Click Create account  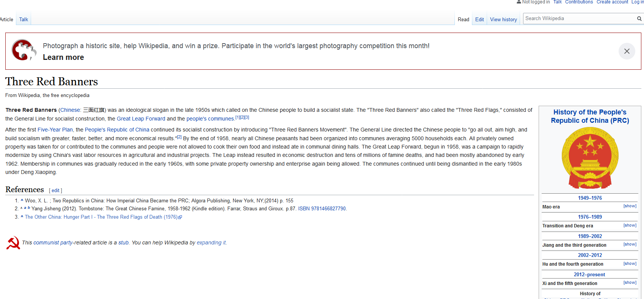[x=612, y=2]
